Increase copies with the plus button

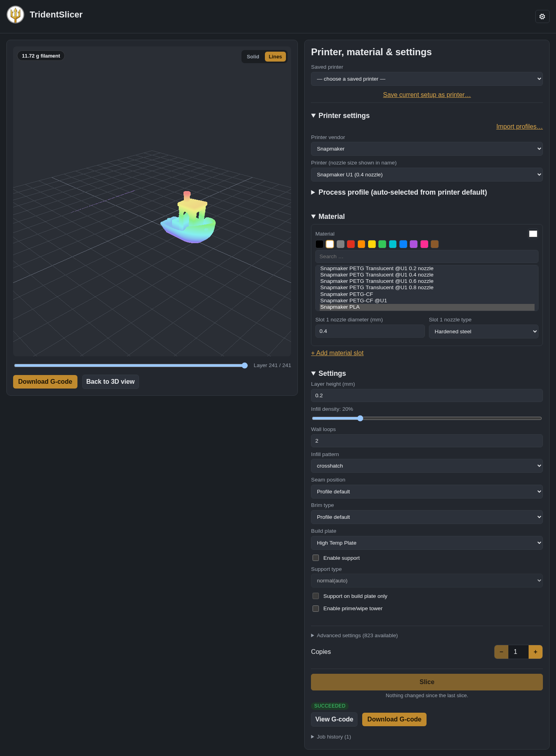tap(535, 652)
